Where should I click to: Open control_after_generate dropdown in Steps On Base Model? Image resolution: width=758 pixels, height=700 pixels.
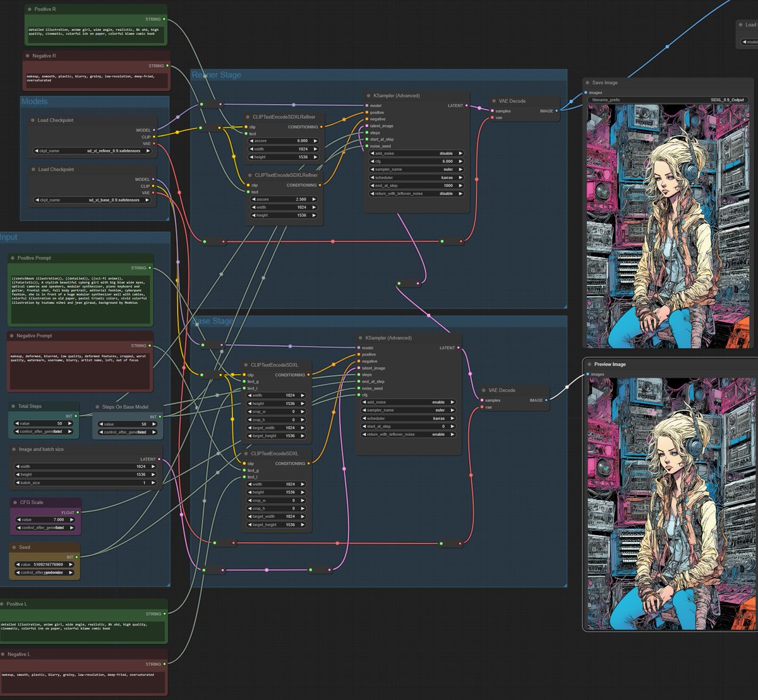128,432
